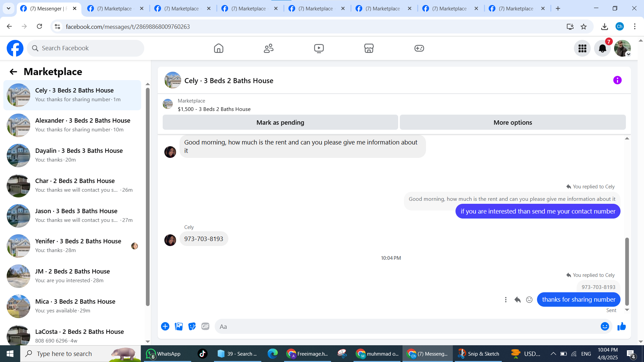The image size is (644, 362).
Task: Click the reply arrow beside last message
Action: point(518,300)
